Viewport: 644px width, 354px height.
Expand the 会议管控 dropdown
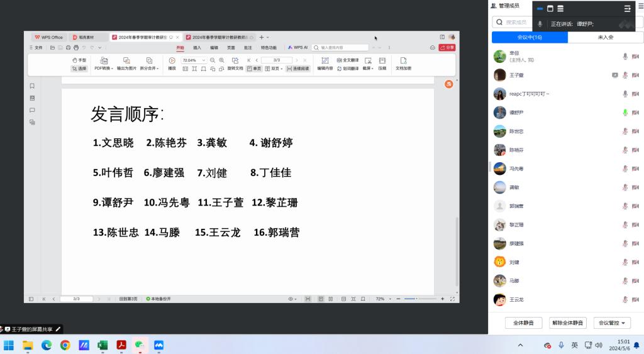pyautogui.click(x=612, y=323)
